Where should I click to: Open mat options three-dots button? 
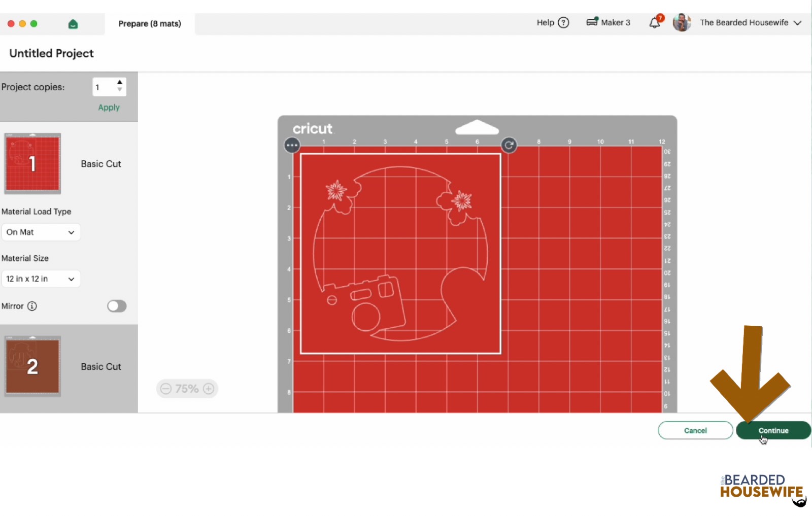(x=292, y=146)
